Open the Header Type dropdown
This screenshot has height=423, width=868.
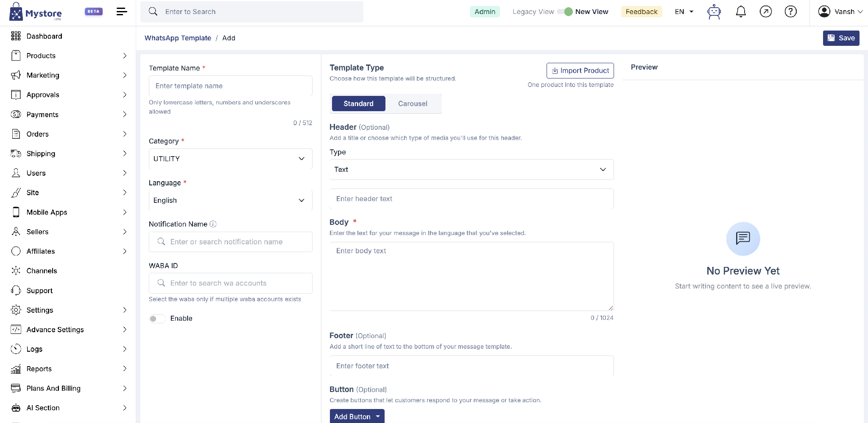coord(472,170)
